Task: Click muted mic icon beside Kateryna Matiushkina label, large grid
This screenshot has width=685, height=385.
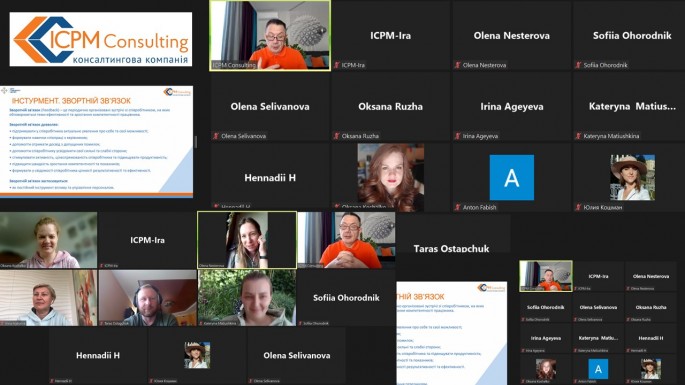Action: (x=578, y=136)
